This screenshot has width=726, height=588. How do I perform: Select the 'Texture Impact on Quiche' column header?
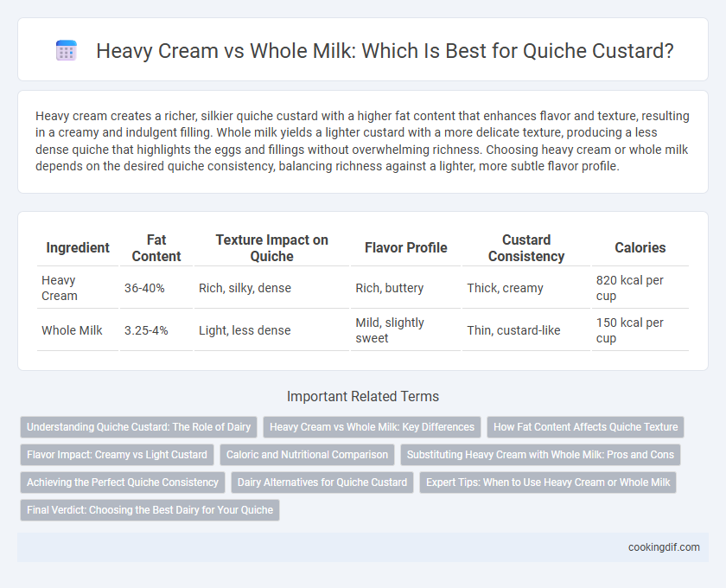coord(271,248)
